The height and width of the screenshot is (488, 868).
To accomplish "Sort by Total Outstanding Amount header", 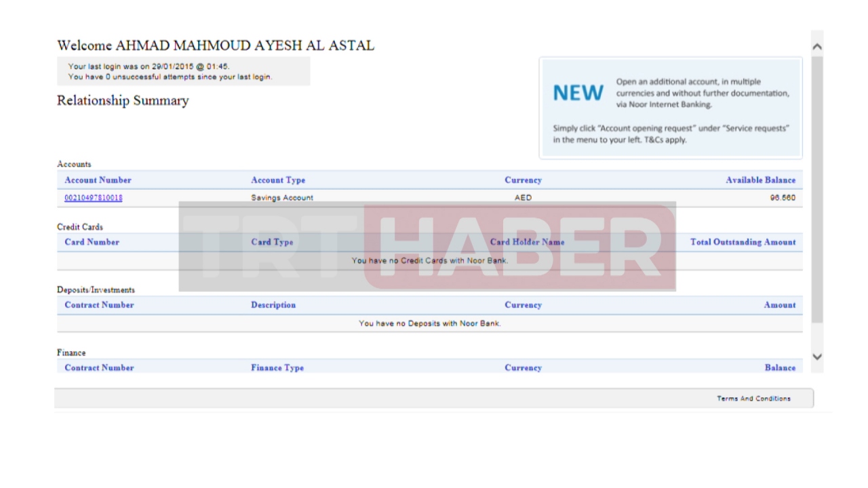I will (743, 242).
